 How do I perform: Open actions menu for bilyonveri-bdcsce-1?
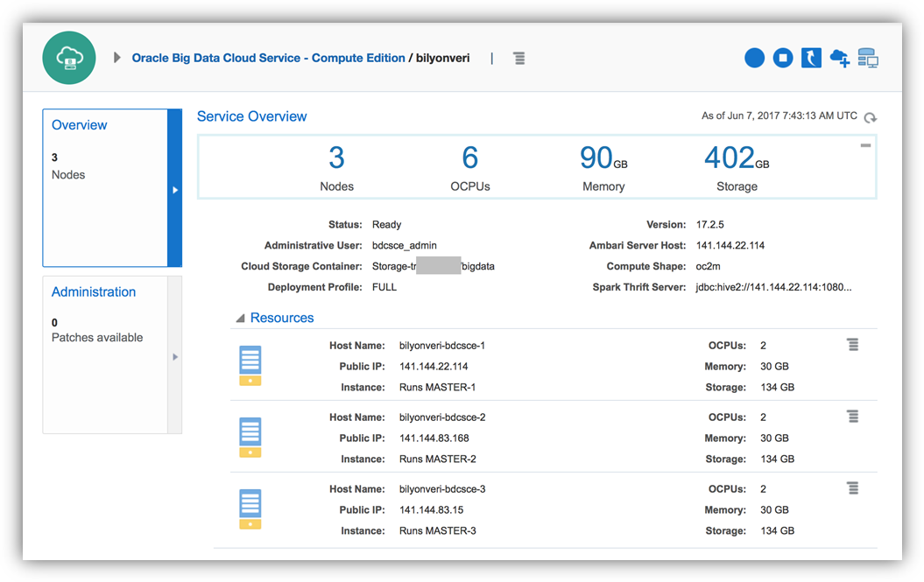853,345
